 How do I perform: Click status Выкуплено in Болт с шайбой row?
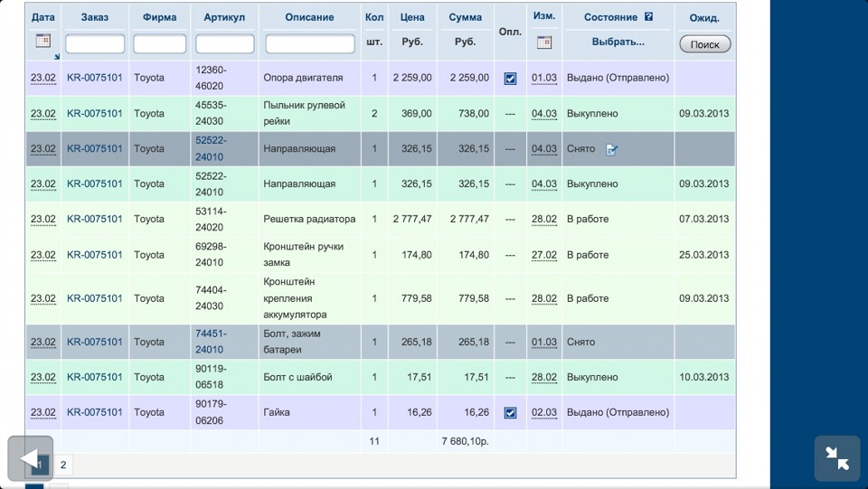592,377
